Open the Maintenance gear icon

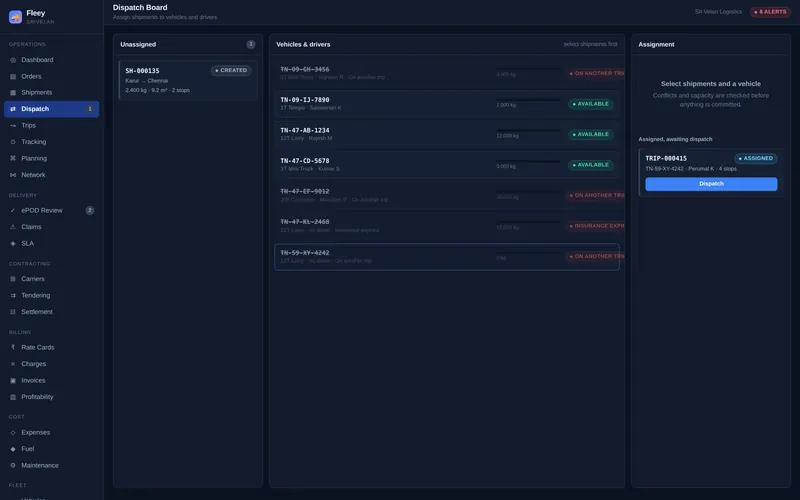coord(13,465)
